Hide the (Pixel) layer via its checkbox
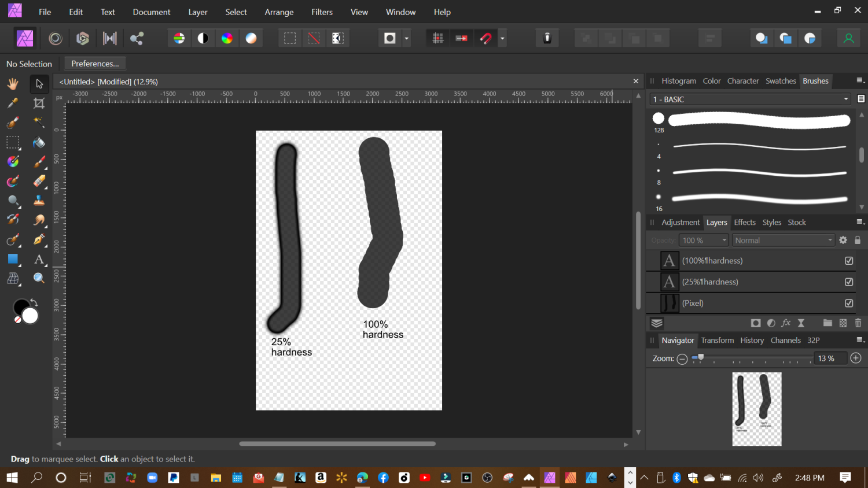 tap(849, 303)
